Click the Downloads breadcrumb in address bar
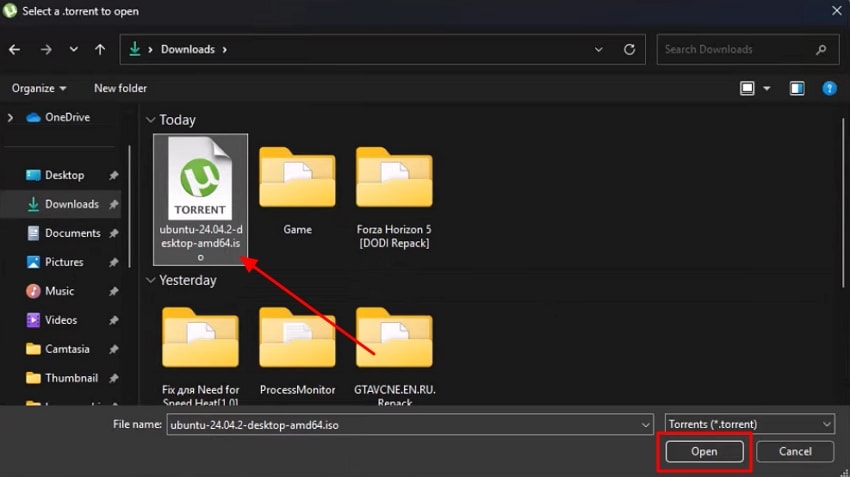Screen dimensions: 850x477 pyautogui.click(x=188, y=49)
